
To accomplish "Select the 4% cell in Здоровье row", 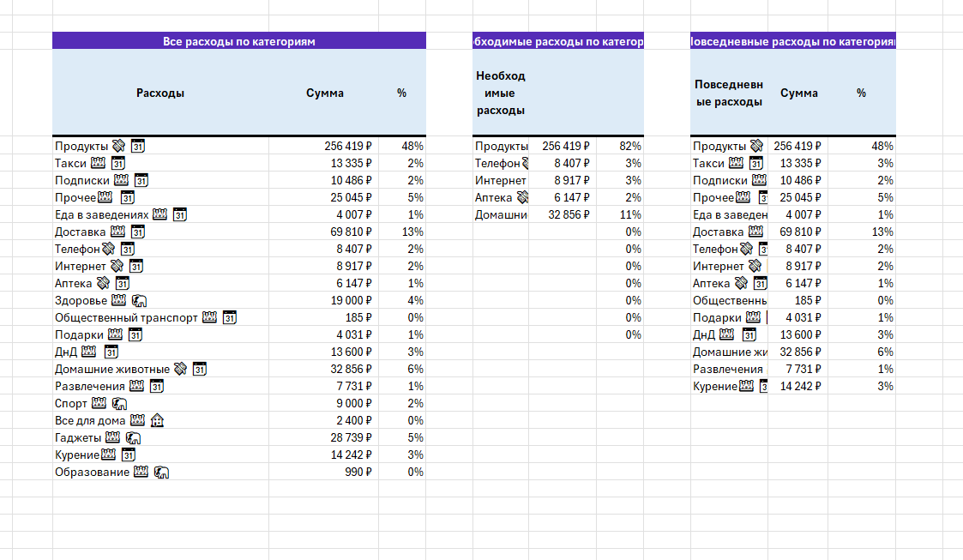I will coord(402,300).
